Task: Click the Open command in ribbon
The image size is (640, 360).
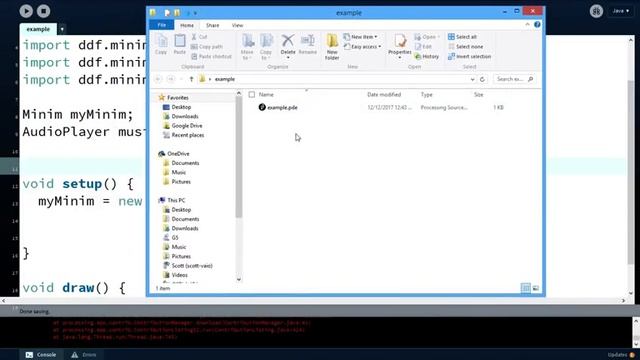Action: [x=427, y=37]
